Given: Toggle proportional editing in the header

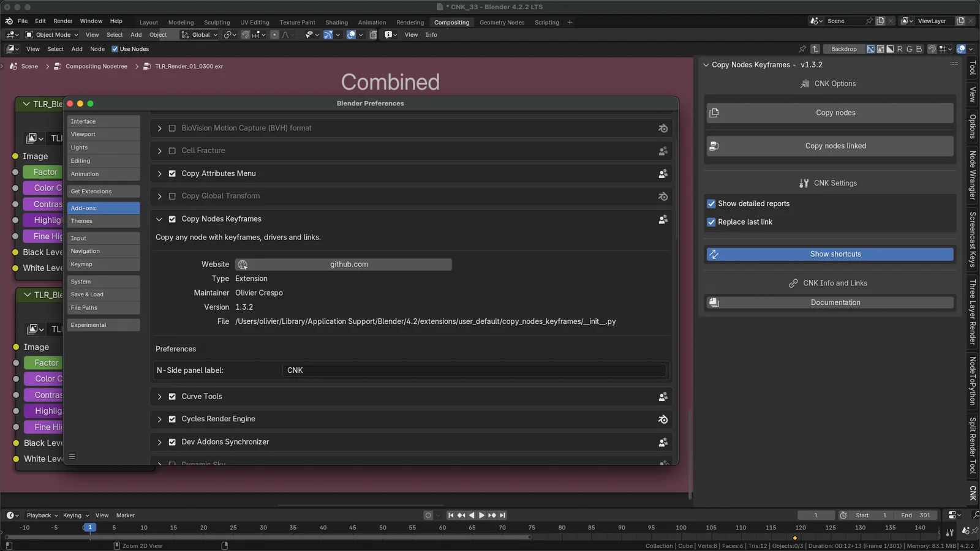Looking at the screenshot, I should coord(275,35).
